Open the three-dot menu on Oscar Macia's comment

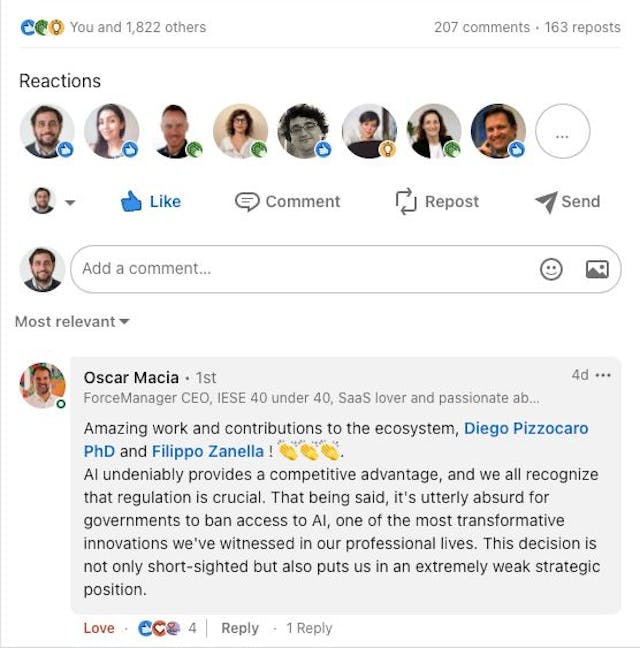tap(603, 375)
